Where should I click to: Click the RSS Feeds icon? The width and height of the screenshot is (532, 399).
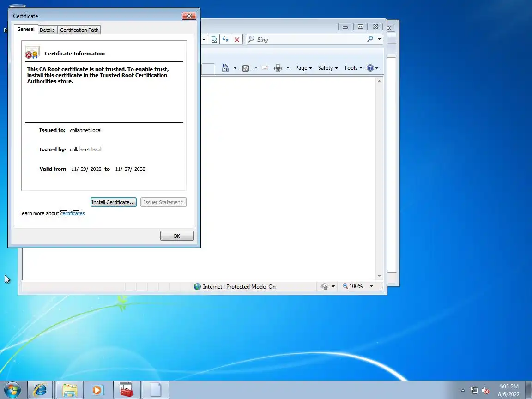246,68
